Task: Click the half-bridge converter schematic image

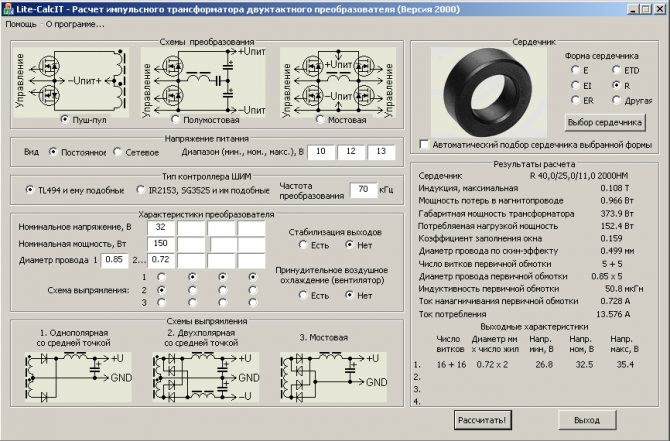Action: [203, 81]
